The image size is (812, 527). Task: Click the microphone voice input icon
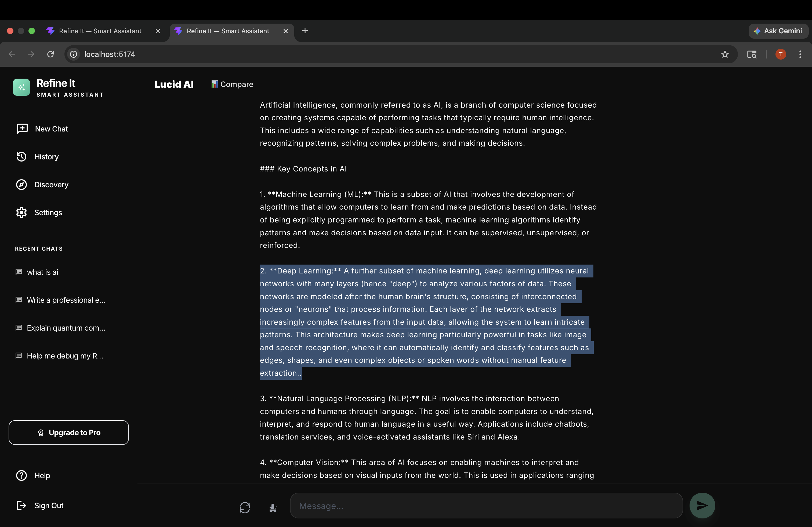273,508
